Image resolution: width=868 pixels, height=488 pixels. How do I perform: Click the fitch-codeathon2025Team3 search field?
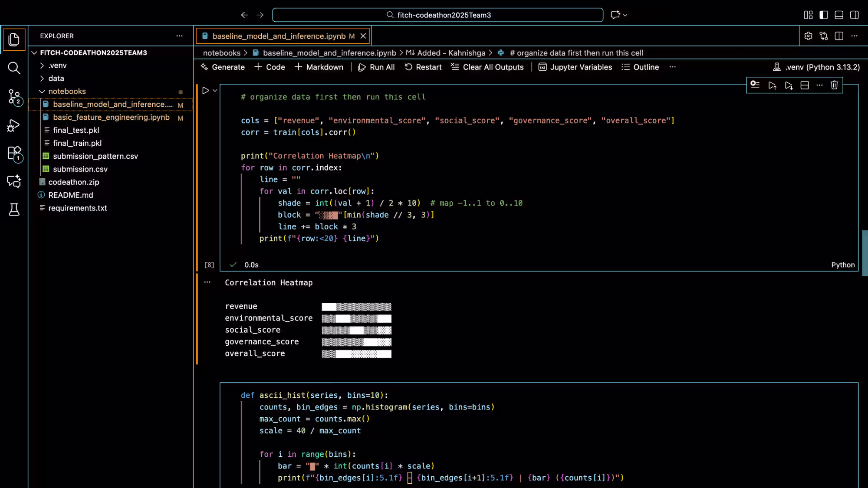click(x=437, y=15)
